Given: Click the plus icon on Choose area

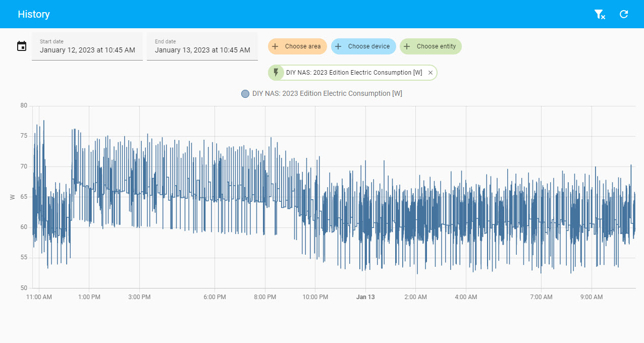Looking at the screenshot, I should pyautogui.click(x=275, y=46).
